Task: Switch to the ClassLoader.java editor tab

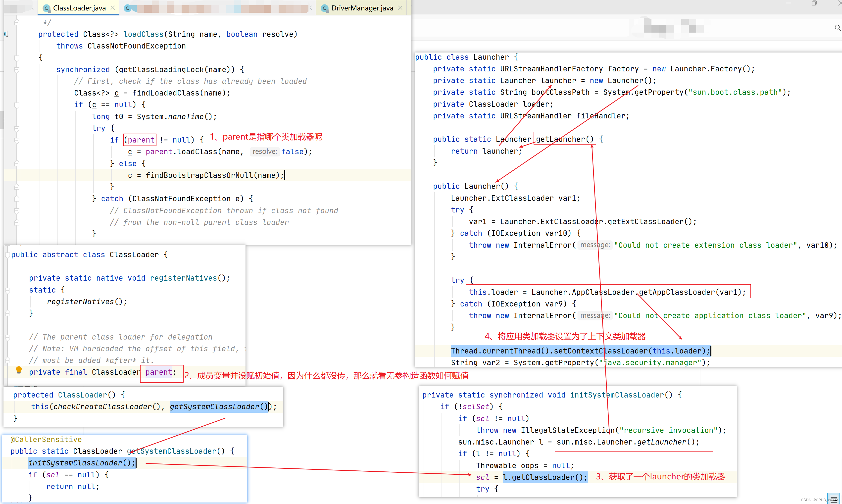Action: pos(78,8)
